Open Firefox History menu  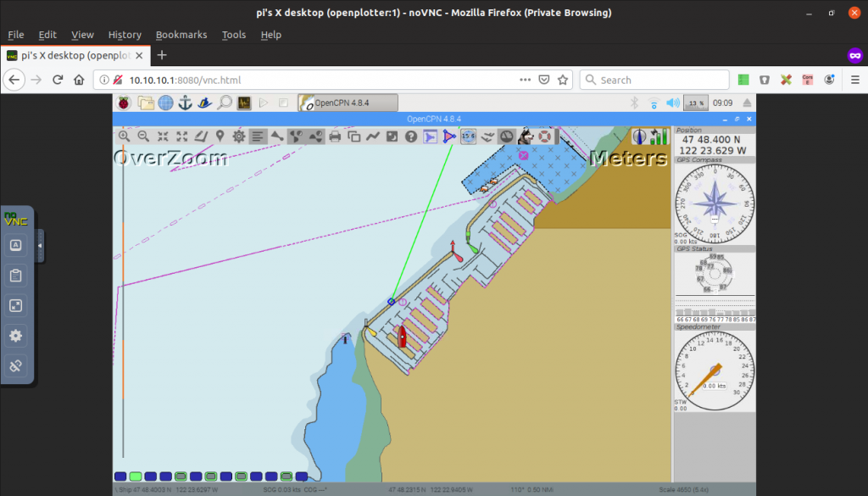pyautogui.click(x=125, y=34)
